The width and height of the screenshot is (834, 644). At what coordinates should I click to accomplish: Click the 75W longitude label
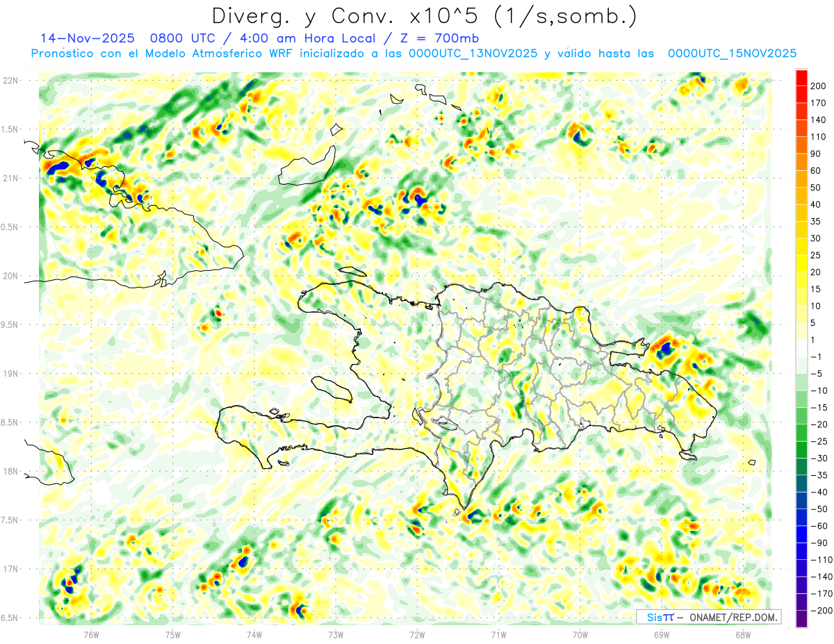tap(172, 634)
